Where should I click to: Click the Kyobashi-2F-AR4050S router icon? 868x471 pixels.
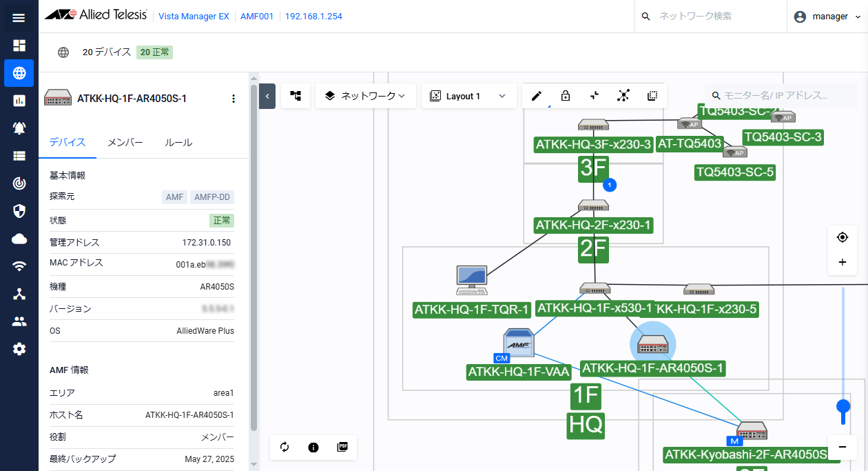[752, 432]
